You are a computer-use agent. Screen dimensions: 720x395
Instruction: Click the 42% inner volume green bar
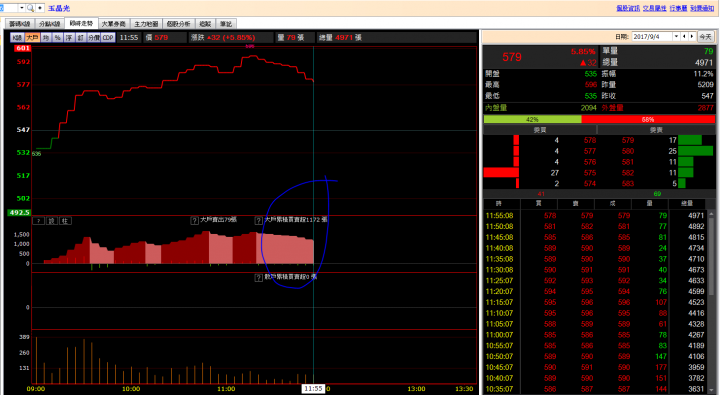click(x=533, y=119)
